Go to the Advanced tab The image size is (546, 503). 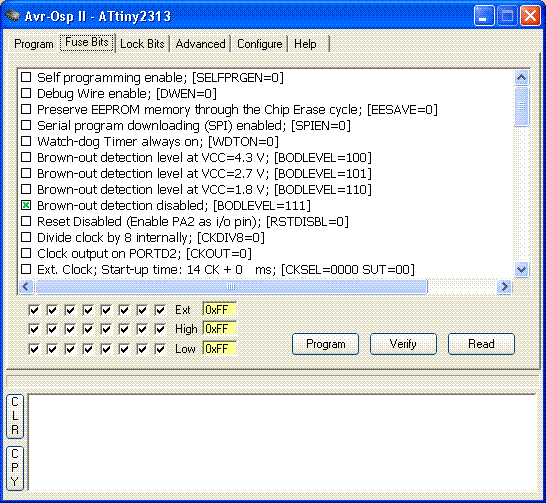[201, 44]
